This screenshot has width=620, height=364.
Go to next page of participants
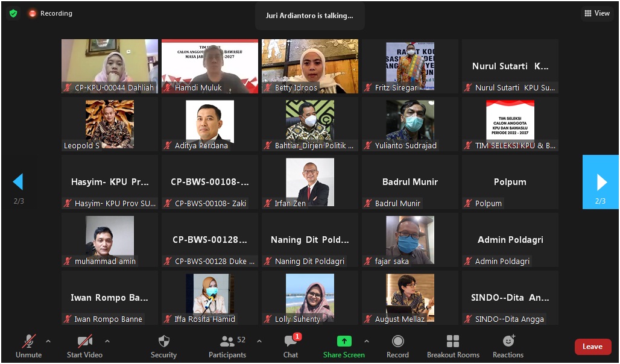[x=601, y=182]
